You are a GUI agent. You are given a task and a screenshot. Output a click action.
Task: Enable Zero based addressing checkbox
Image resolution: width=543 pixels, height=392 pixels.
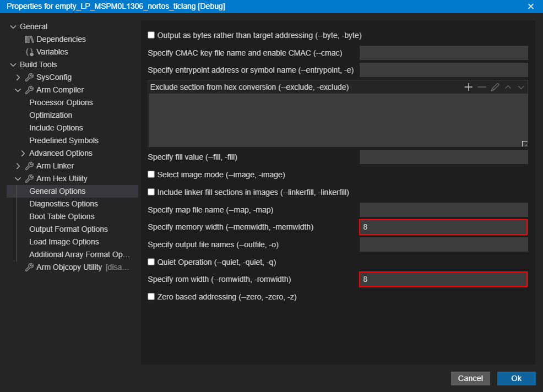pos(151,297)
